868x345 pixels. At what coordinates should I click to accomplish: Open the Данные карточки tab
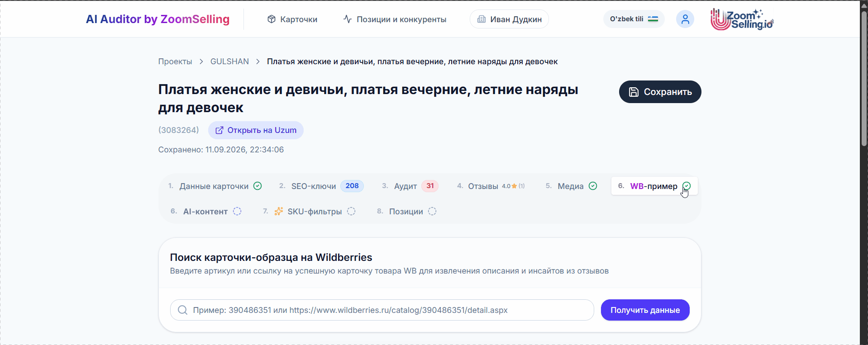tap(215, 186)
